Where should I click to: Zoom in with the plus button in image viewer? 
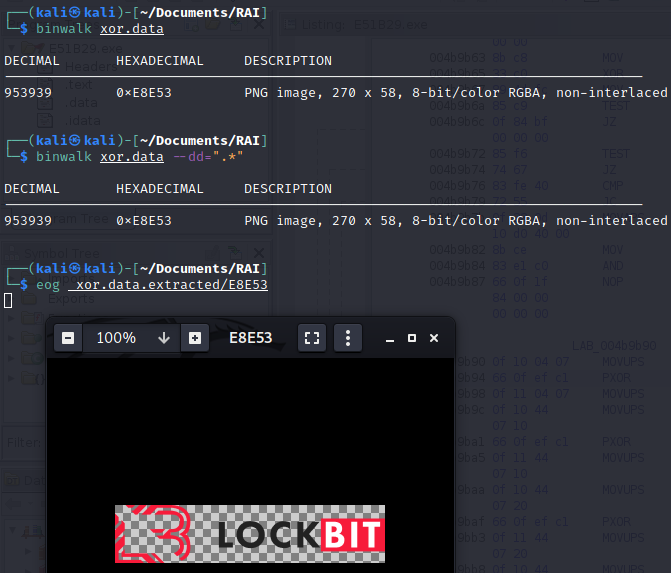[x=195, y=338]
